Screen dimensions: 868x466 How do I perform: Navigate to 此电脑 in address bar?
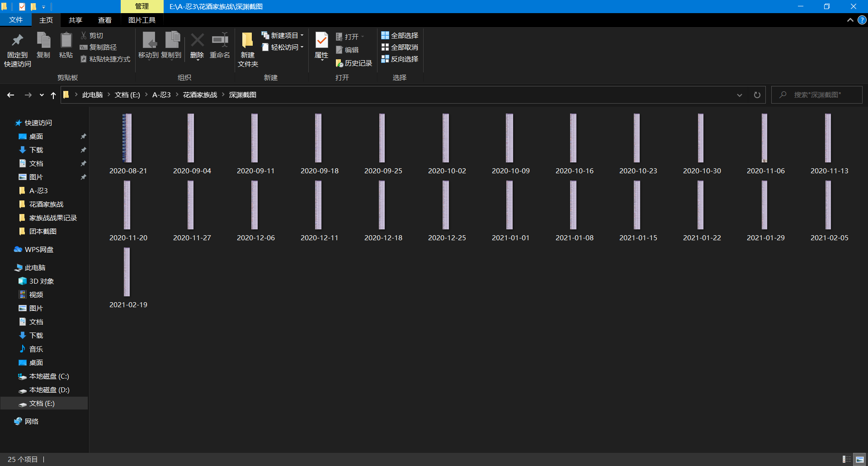[93, 95]
